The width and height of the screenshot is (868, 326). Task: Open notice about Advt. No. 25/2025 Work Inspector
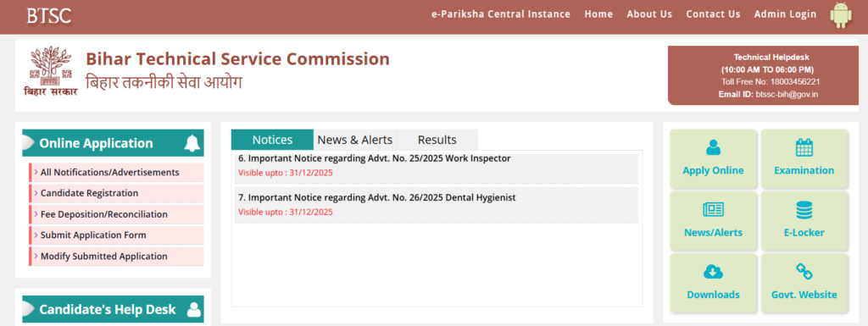pos(374,158)
